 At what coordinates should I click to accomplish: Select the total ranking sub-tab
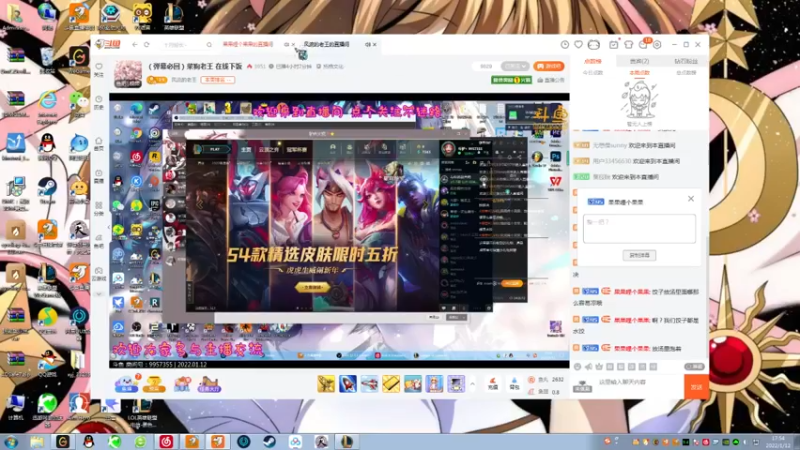click(686, 73)
